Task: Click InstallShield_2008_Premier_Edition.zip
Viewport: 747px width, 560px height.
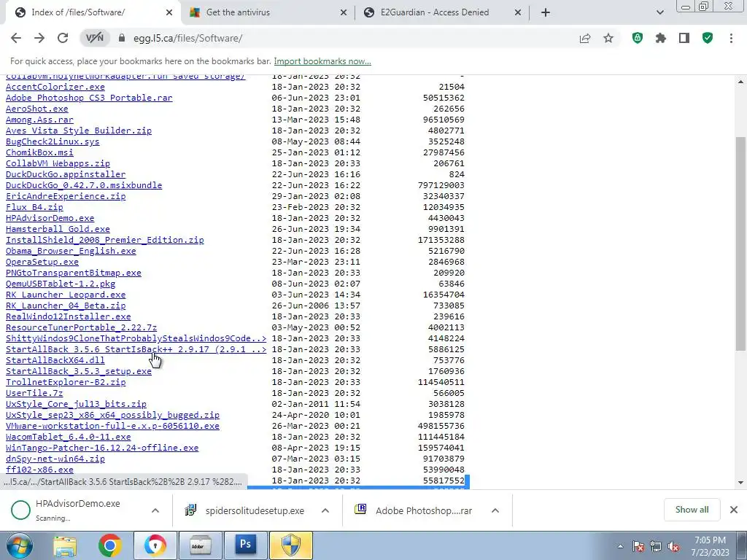Action: [x=105, y=241]
